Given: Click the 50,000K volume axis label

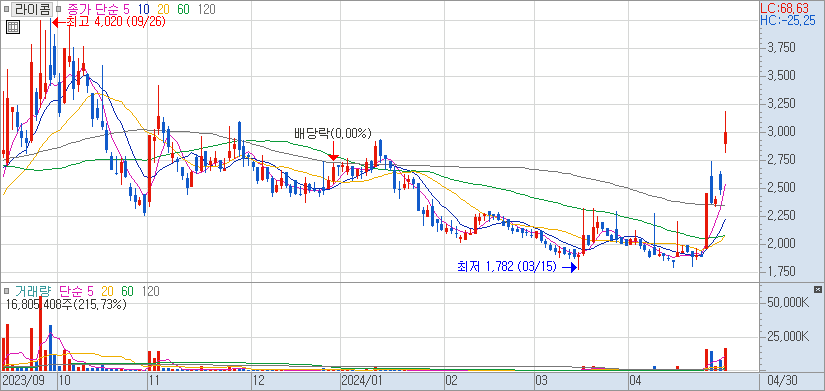Looking at the screenshot, I should pos(788,302).
